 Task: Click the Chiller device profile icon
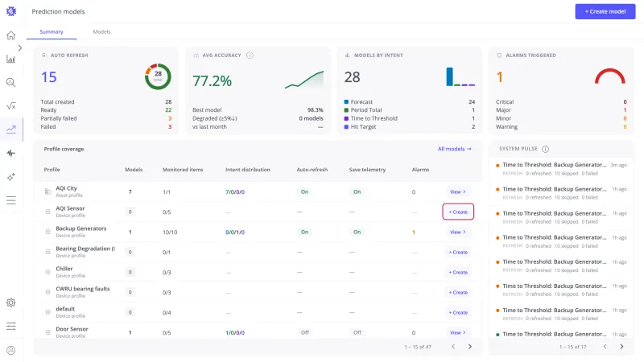[x=47, y=272]
